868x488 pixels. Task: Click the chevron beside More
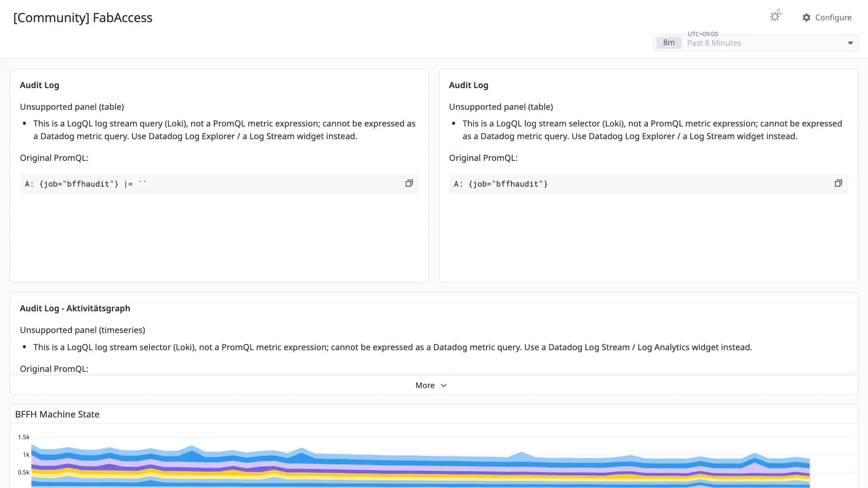click(x=443, y=385)
